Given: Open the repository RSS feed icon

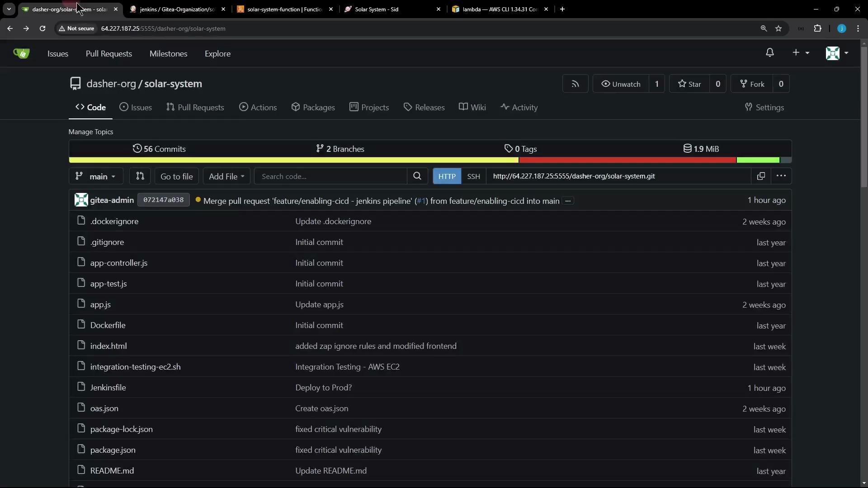Looking at the screenshot, I should [575, 84].
